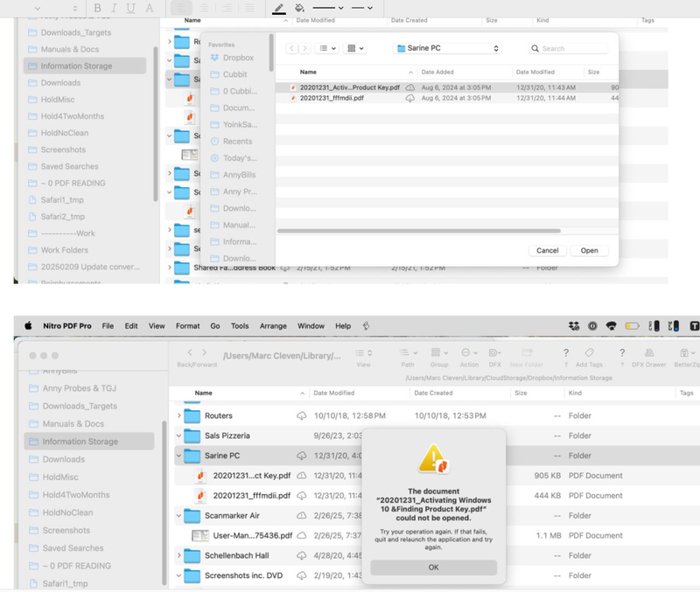Click Open in the file dialog
This screenshot has width=700, height=592.
coord(589,250)
